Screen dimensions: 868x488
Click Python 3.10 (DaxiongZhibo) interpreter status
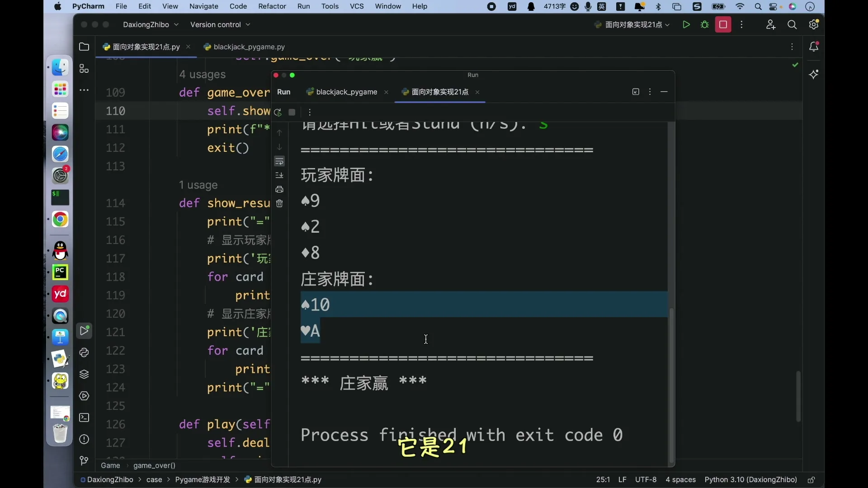click(750, 479)
